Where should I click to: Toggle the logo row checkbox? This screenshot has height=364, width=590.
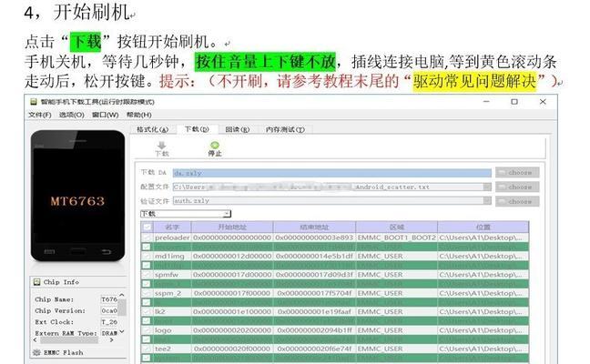pyautogui.click(x=147, y=330)
